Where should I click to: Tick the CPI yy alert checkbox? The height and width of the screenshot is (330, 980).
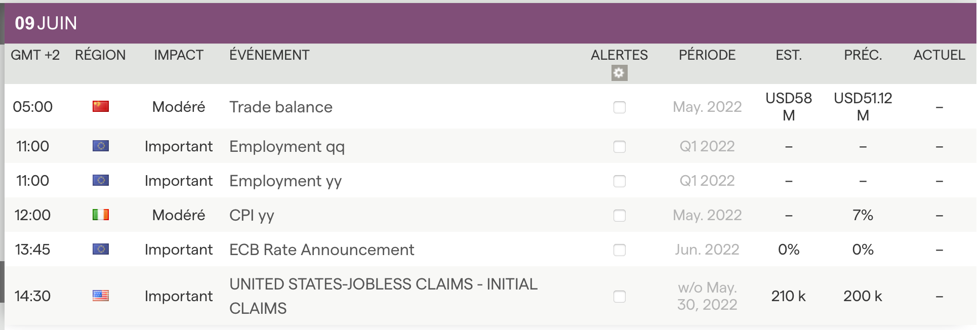pyautogui.click(x=619, y=216)
